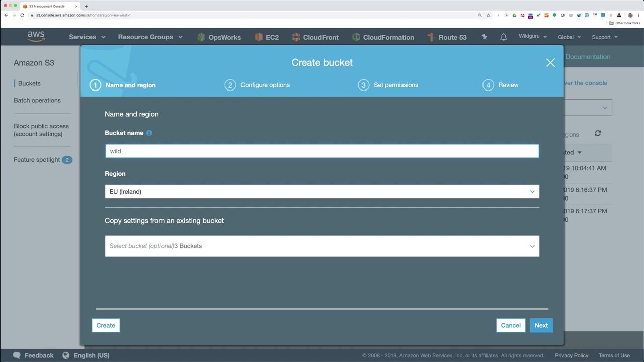Viewport: 644px width, 362px height.
Task: Open the Privacy Policy link
Action: click(x=572, y=355)
